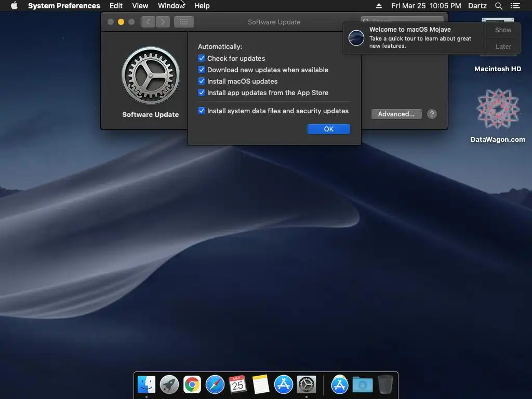Click the Software Update window title
The image size is (532, 399).
tap(274, 22)
